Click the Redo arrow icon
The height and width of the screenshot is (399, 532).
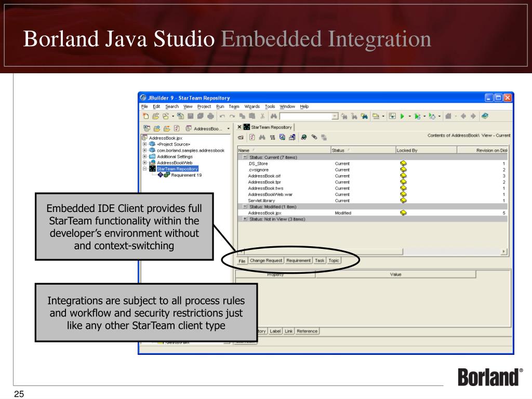(232, 116)
